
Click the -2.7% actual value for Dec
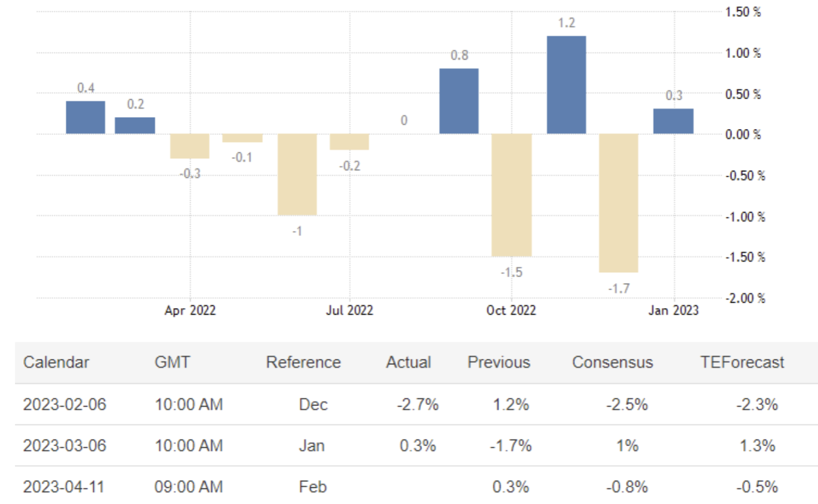[x=417, y=405]
